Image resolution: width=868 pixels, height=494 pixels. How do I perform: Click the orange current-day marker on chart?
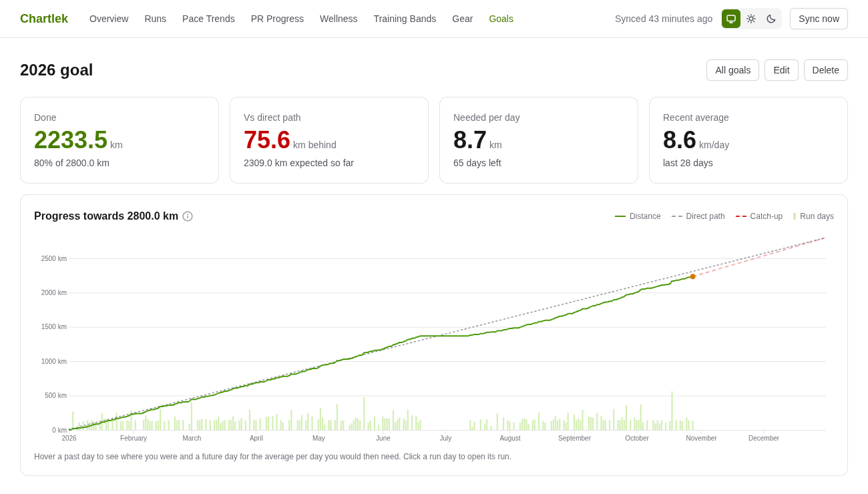(x=692, y=276)
